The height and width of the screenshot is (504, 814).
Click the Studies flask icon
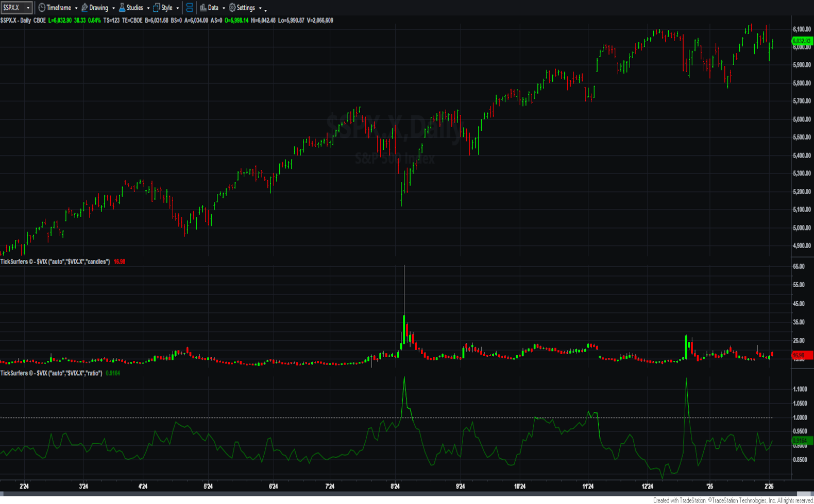[122, 8]
